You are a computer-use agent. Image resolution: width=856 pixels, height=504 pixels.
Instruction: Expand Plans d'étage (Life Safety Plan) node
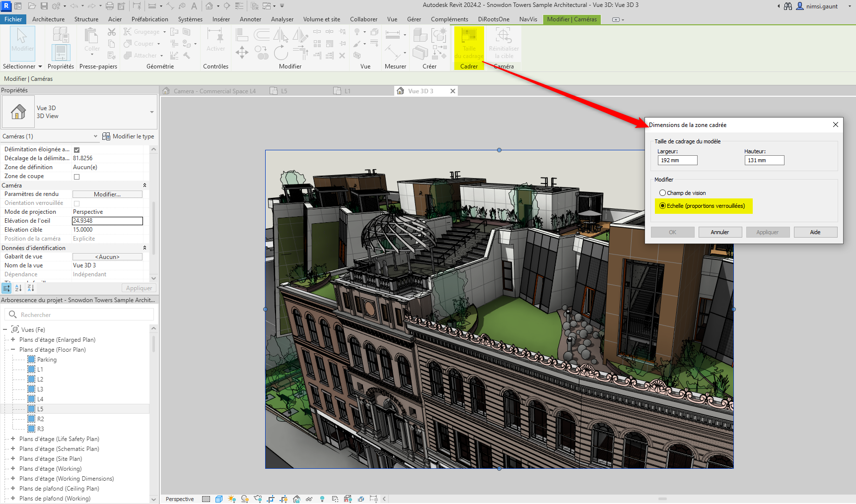point(13,439)
